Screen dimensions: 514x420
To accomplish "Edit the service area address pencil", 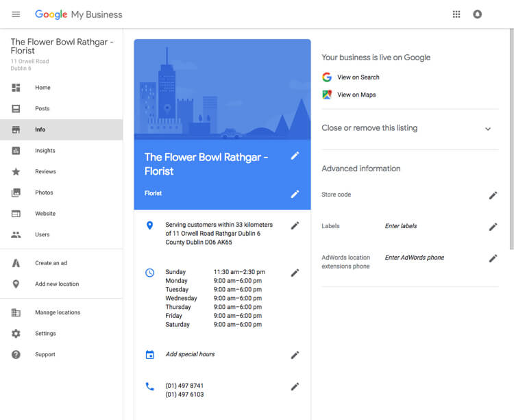I will pyautogui.click(x=295, y=225).
